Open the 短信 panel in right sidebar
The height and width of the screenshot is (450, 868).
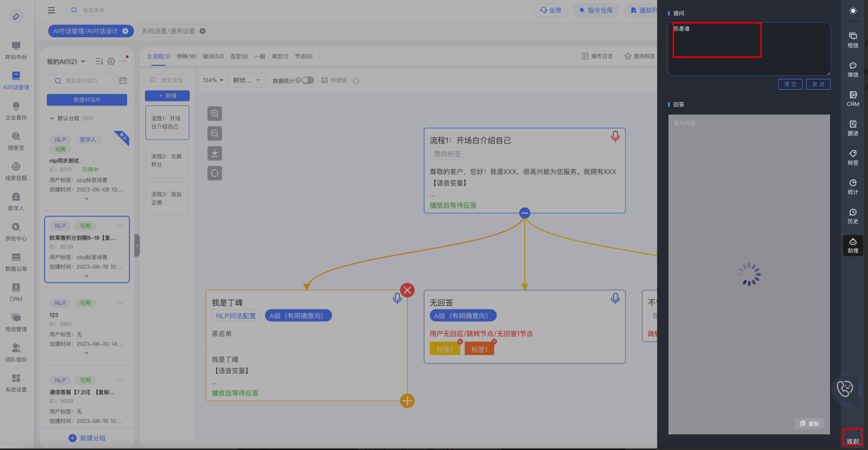852,39
